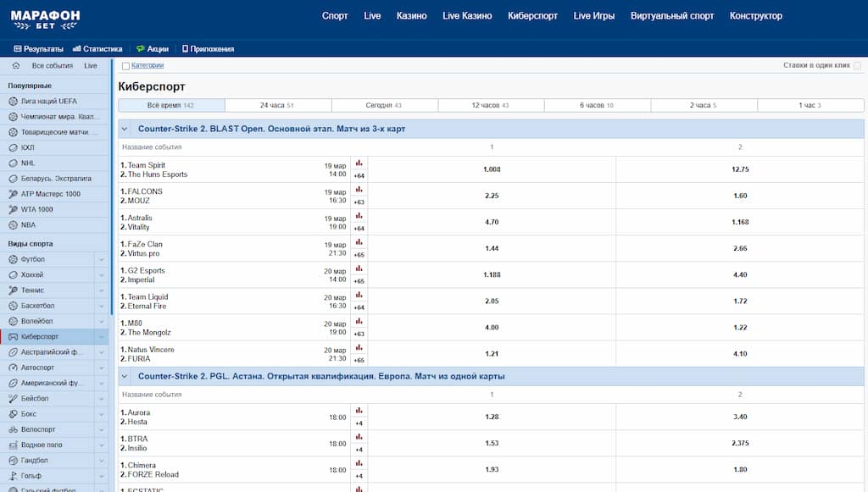The width and height of the screenshot is (868, 492).
Task: Enable the Категории checkbox
Action: tap(126, 66)
